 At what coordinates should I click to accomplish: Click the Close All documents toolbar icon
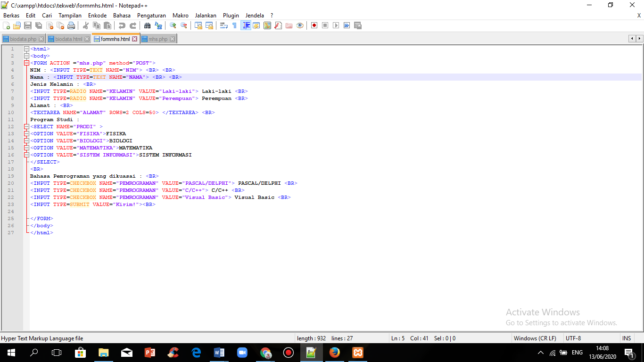click(60, 25)
